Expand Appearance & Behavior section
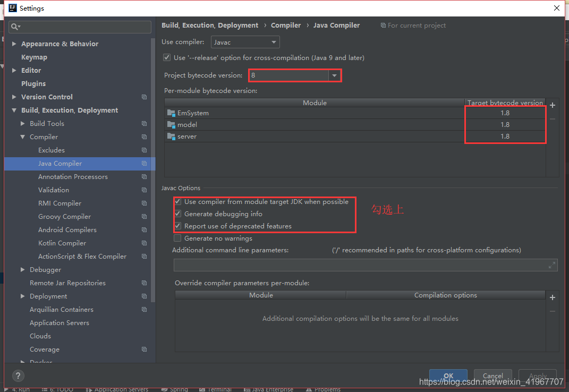Viewport: 569px width, 392px height. pyautogui.click(x=14, y=44)
